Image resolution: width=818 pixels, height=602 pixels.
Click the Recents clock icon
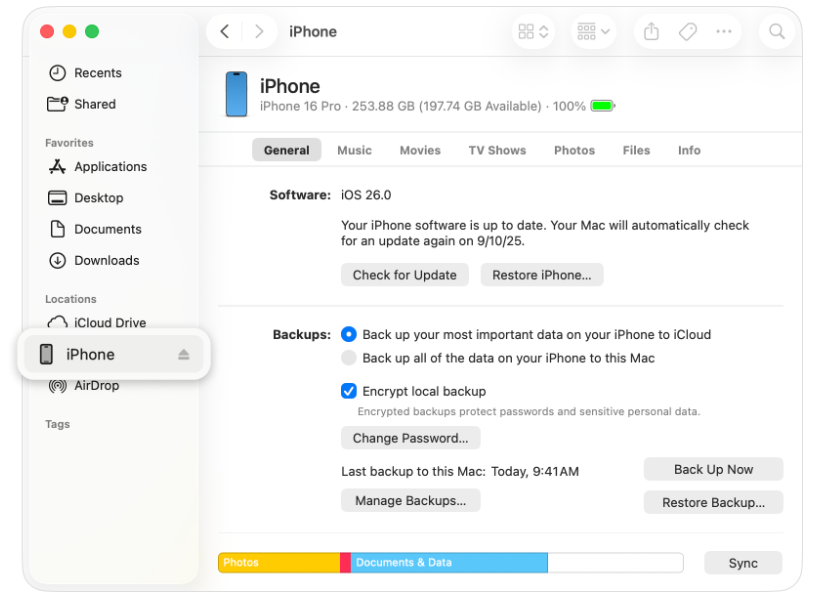57,73
